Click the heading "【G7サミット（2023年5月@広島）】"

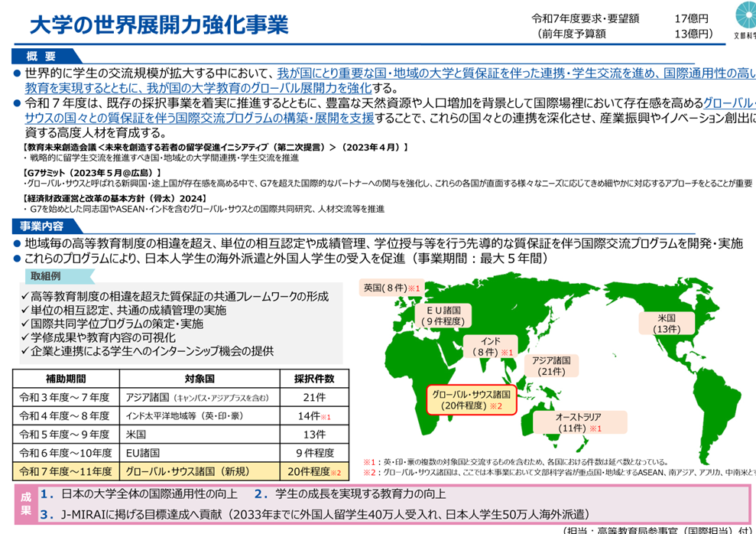tap(92, 173)
